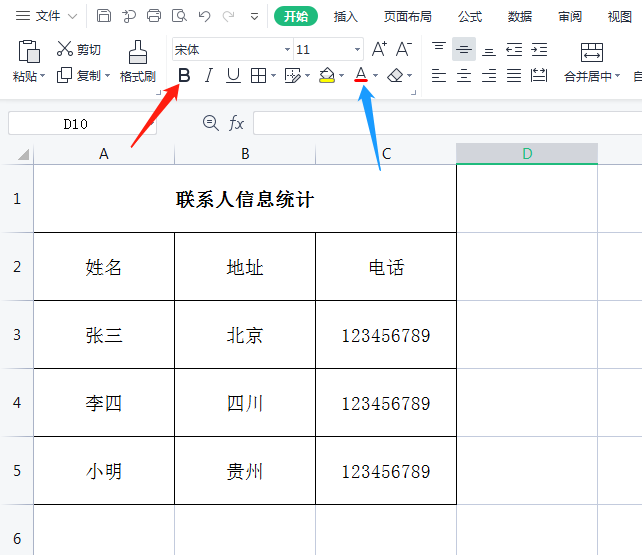Decrease indent icon
This screenshot has height=555, width=642.
514,50
